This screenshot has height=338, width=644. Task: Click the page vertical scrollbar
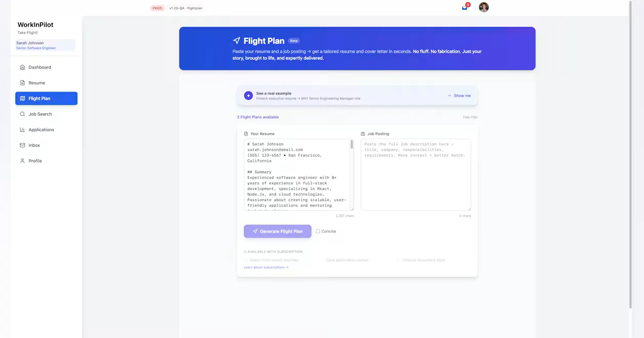point(630,154)
